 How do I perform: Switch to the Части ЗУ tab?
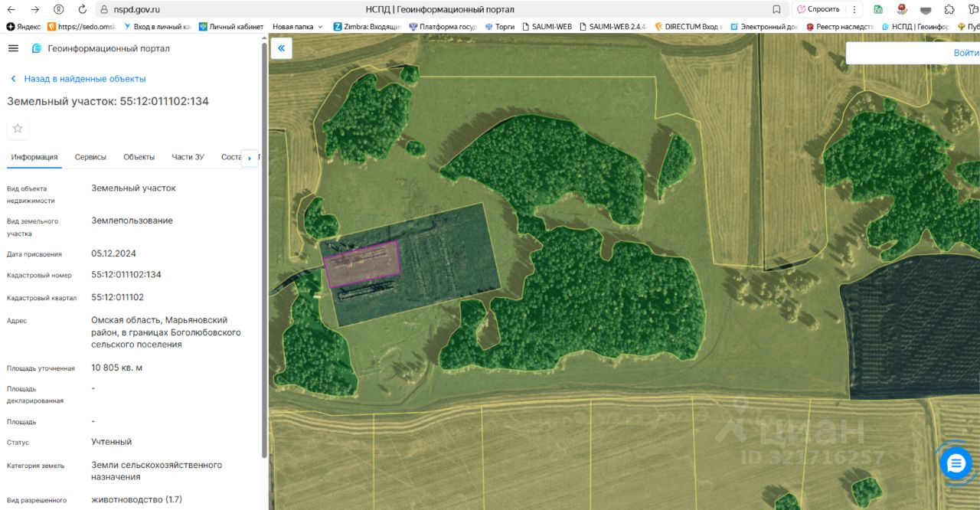(188, 157)
